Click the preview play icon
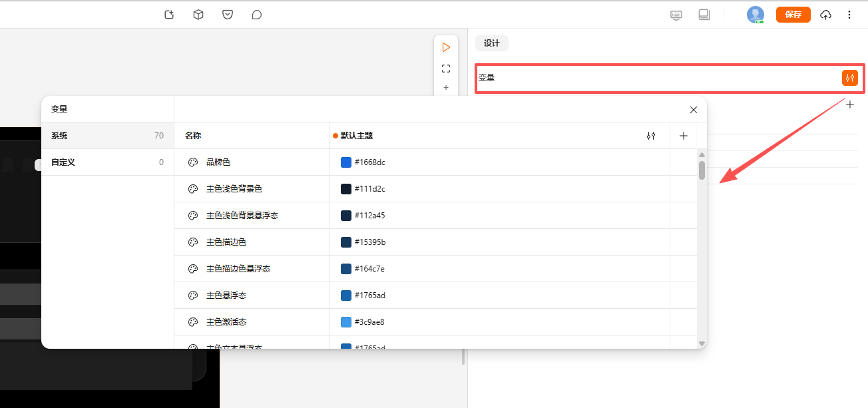 click(x=445, y=47)
